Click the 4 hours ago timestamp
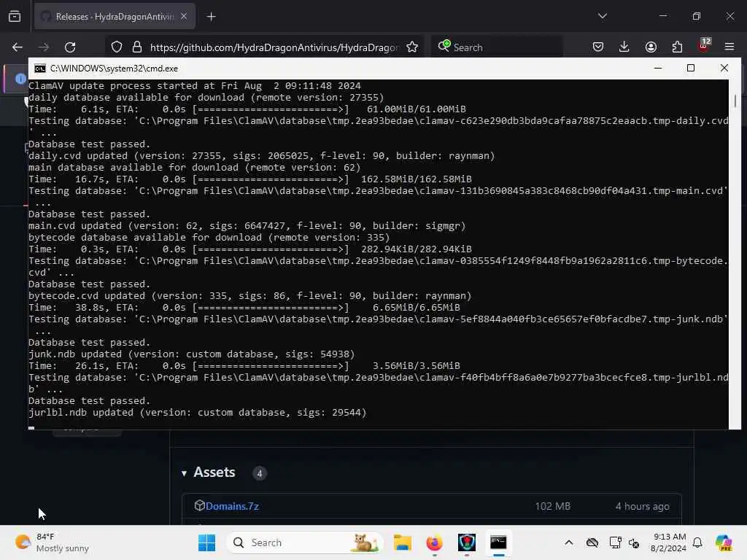 [x=642, y=506]
